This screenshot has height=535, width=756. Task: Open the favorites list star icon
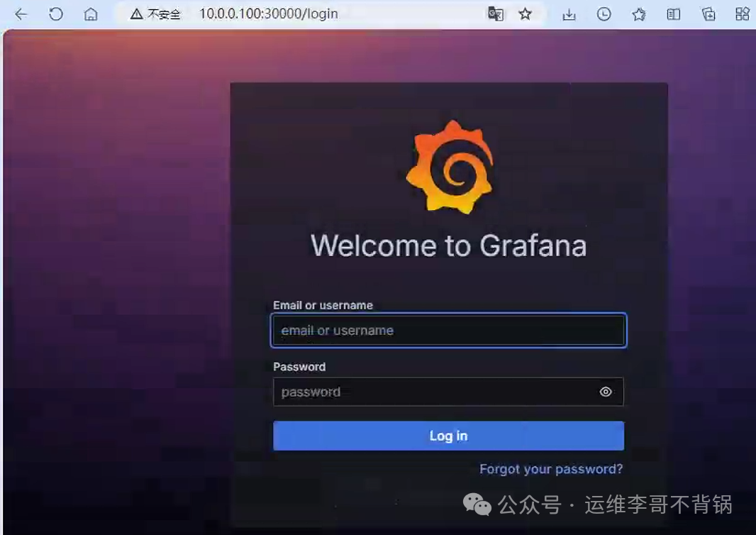click(x=639, y=14)
